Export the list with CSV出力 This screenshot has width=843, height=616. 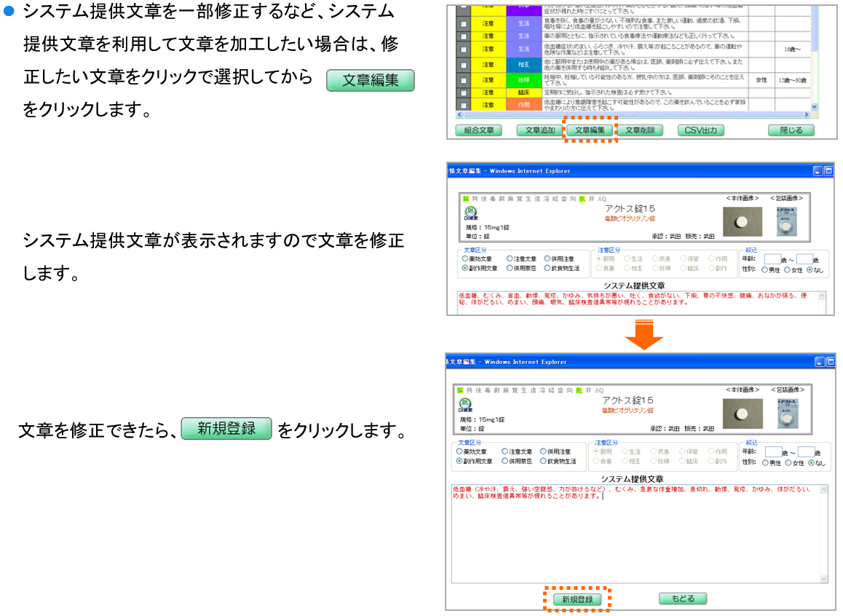click(x=701, y=130)
